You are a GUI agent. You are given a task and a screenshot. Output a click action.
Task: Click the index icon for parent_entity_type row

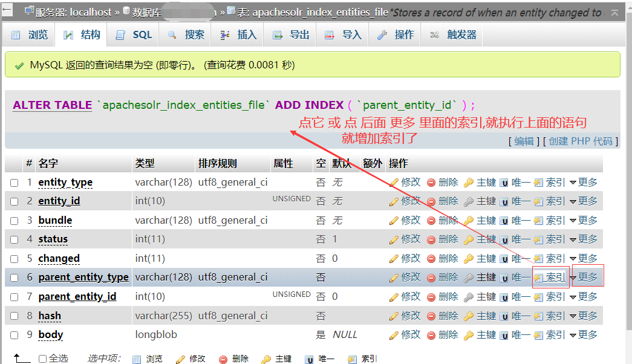point(538,278)
